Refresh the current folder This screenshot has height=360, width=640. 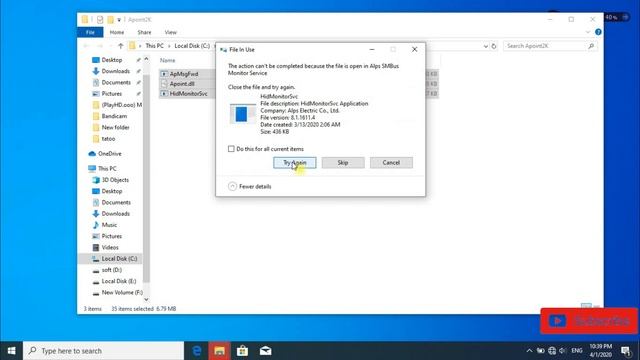coord(494,46)
